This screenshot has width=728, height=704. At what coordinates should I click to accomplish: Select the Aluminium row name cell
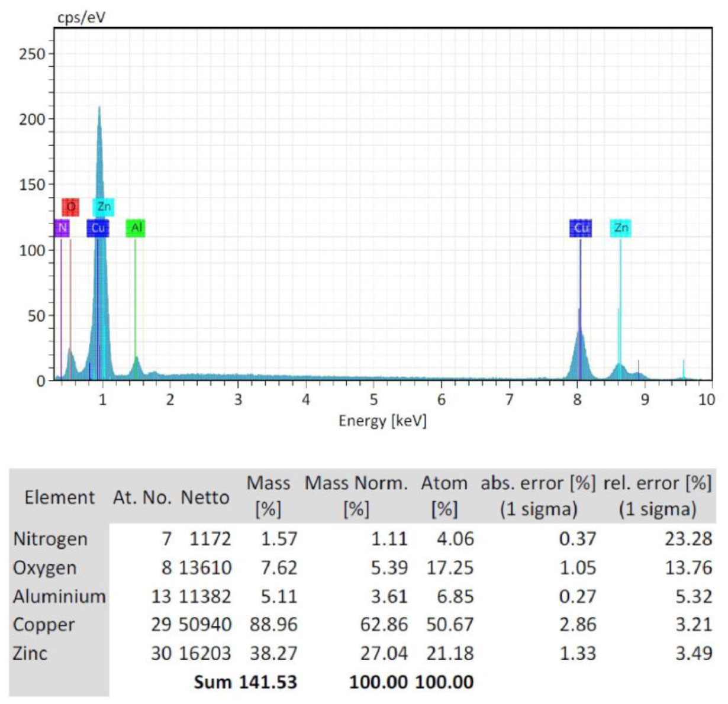click(59, 596)
